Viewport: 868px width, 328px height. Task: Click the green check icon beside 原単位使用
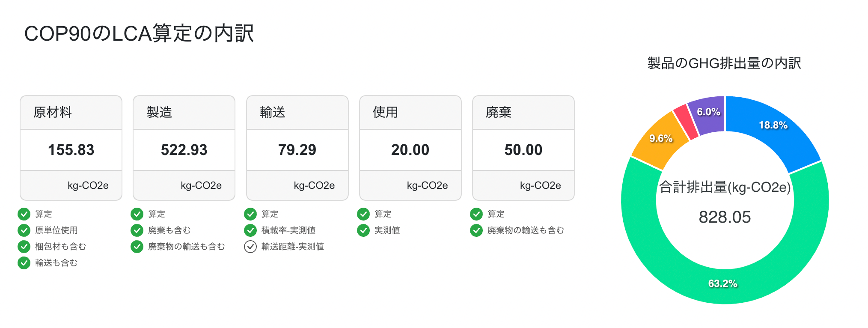(x=24, y=230)
